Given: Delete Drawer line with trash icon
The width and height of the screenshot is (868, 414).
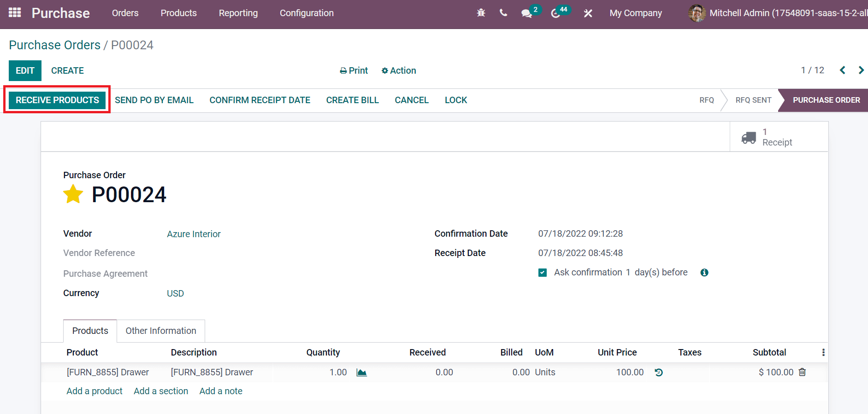Looking at the screenshot, I should click(x=802, y=372).
